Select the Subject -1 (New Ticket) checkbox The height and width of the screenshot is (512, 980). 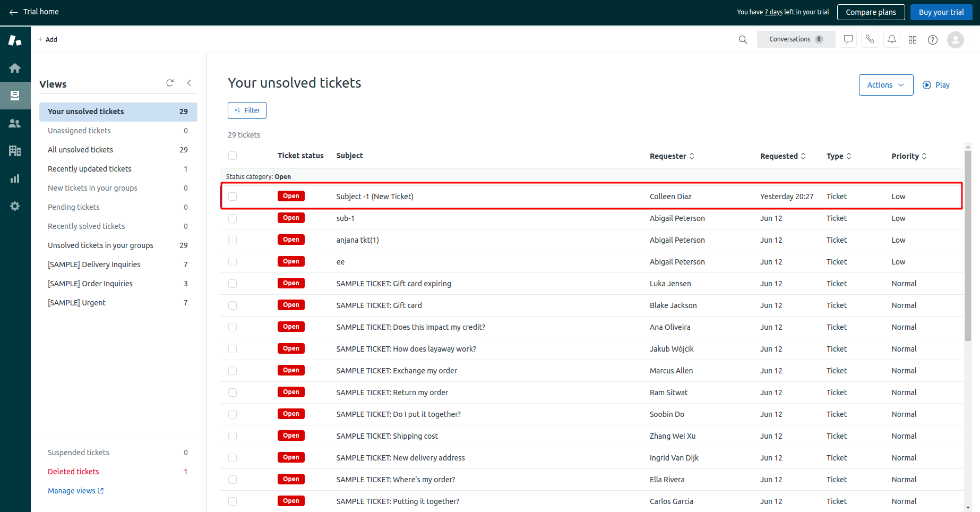click(233, 197)
